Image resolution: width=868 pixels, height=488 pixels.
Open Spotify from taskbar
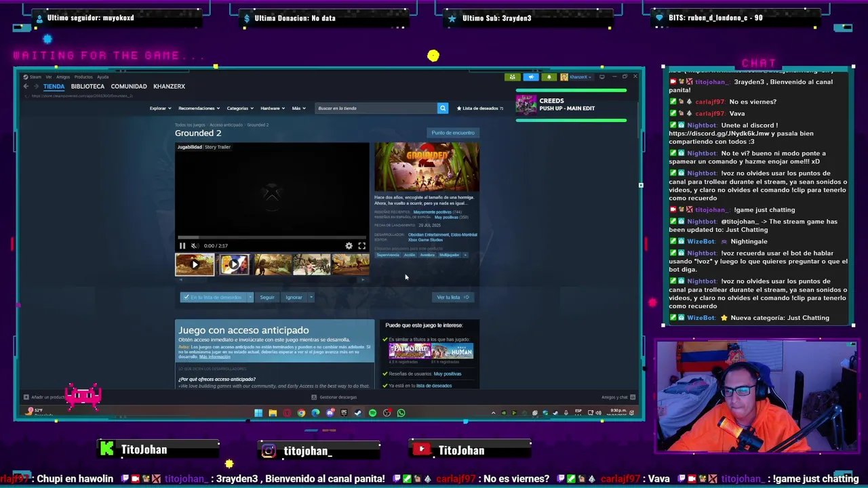(x=372, y=413)
